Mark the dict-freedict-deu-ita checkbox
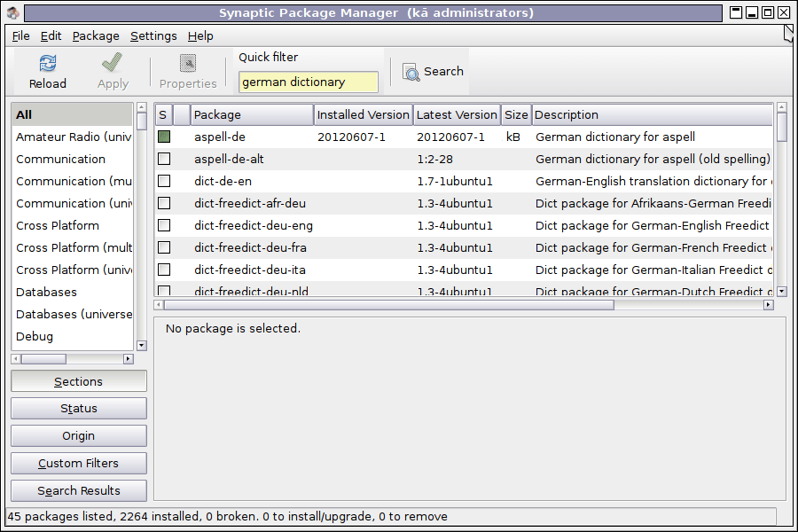The image size is (798, 532). click(x=164, y=270)
